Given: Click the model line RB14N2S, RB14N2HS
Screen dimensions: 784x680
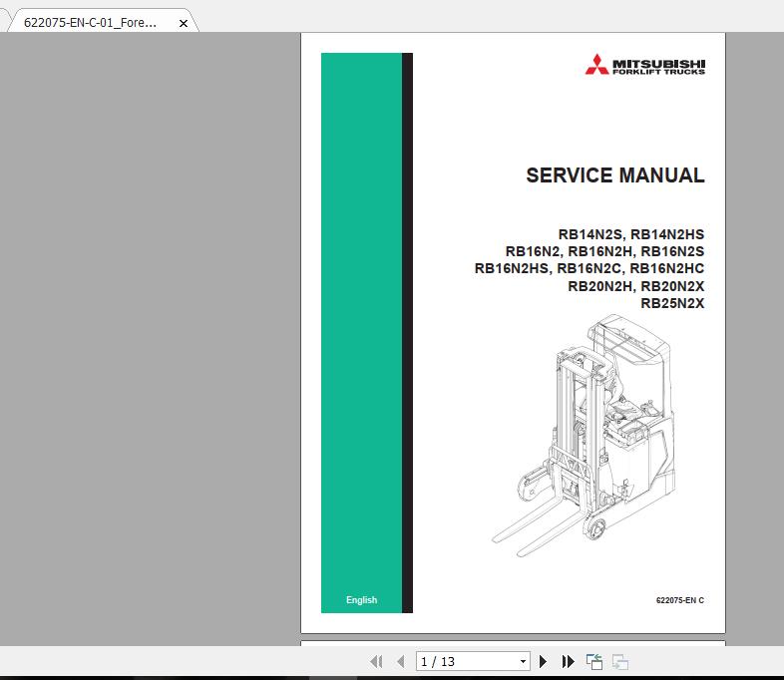Looking at the screenshot, I should coord(631,234).
